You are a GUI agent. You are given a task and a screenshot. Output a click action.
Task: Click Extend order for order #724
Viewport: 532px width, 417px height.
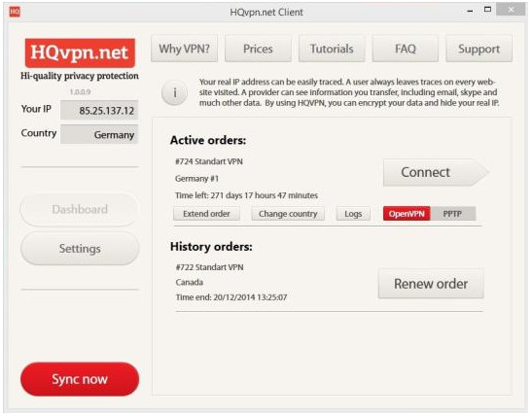point(206,214)
